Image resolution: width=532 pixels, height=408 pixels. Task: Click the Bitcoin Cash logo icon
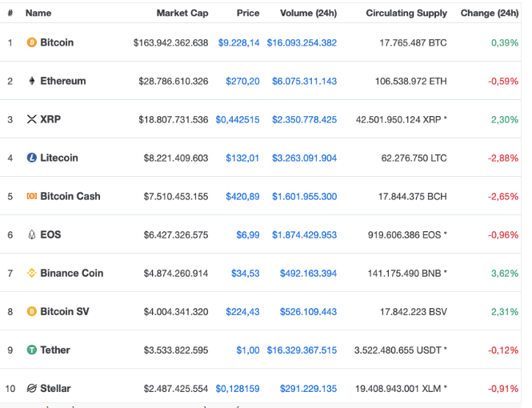31,196
